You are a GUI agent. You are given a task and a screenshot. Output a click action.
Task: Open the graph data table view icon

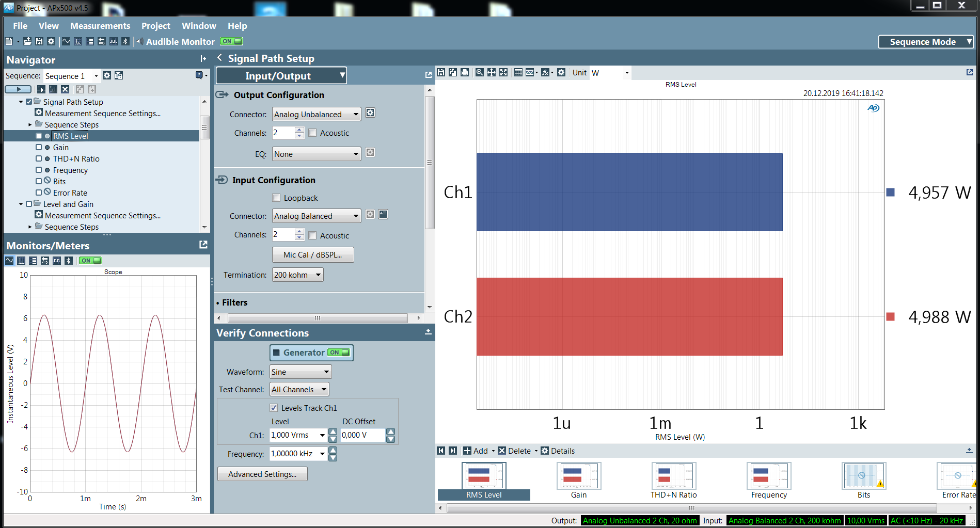coord(518,73)
